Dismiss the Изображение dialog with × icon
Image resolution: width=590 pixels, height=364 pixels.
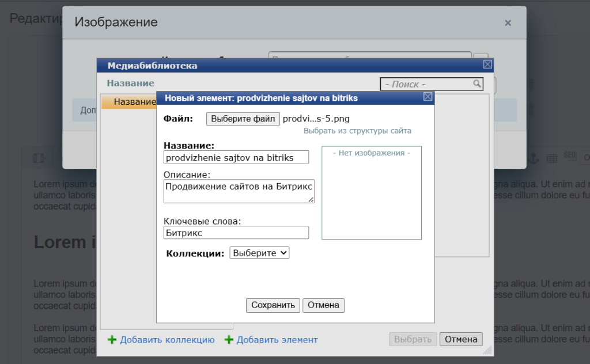[508, 23]
